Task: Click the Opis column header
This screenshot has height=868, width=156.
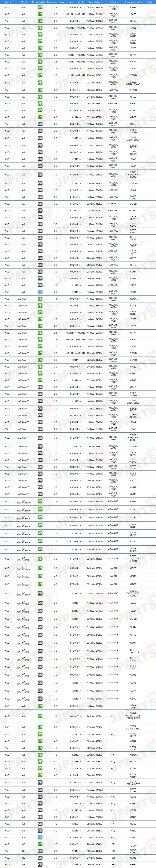Action: (150, 2)
